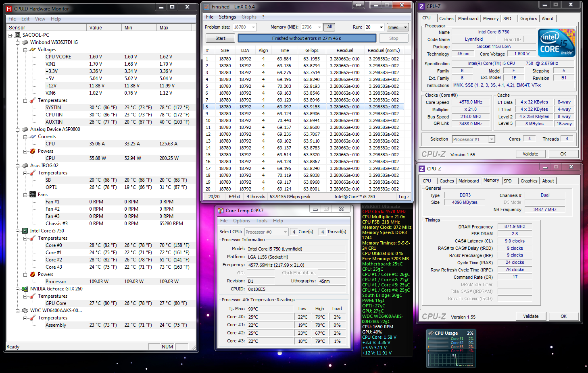Open the Run count dropdown in LinX

381,27
